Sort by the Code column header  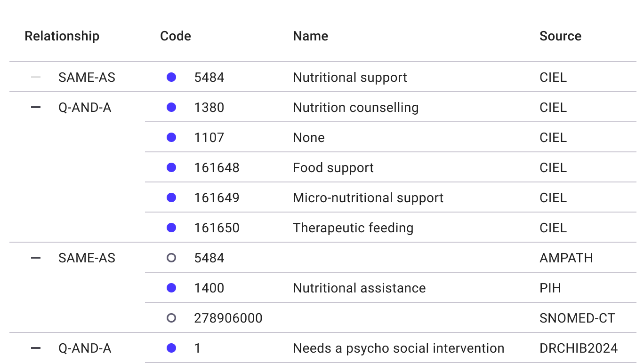176,36
